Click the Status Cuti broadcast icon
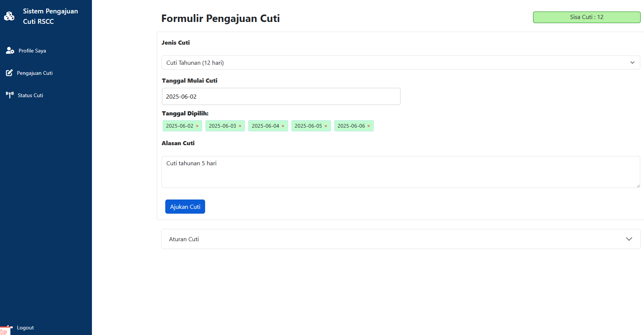This screenshot has width=644, height=335. (10, 95)
